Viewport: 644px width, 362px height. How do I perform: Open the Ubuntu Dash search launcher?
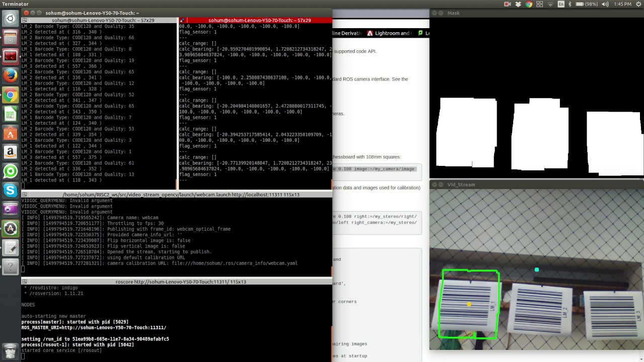tap(10, 19)
